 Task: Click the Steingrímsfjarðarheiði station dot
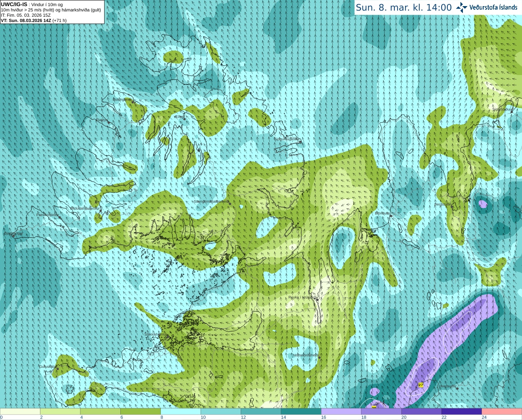[x=230, y=203]
